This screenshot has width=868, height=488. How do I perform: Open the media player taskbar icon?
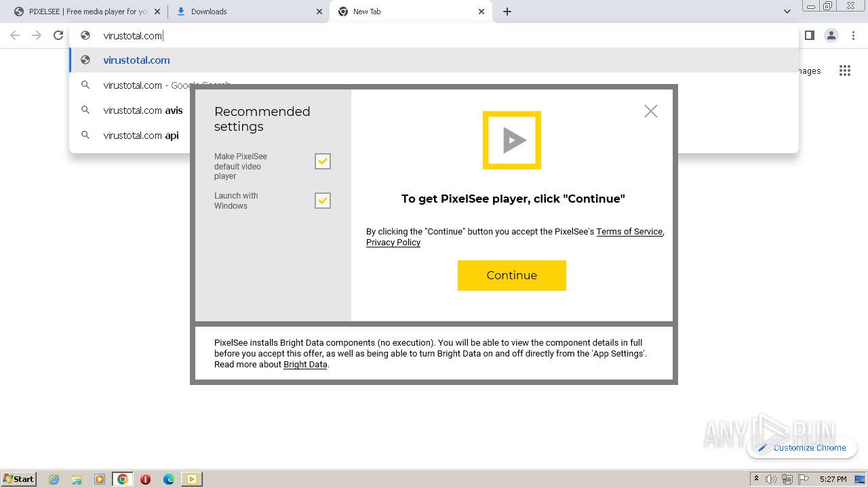(100, 479)
